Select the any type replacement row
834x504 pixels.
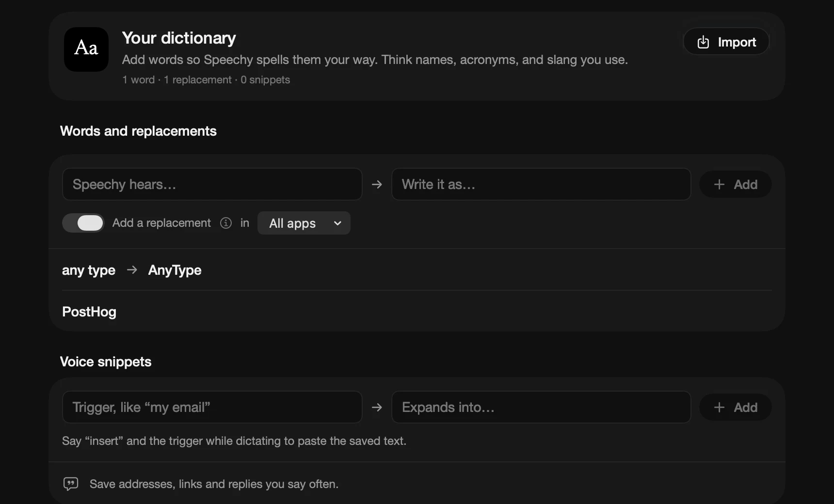click(x=417, y=270)
